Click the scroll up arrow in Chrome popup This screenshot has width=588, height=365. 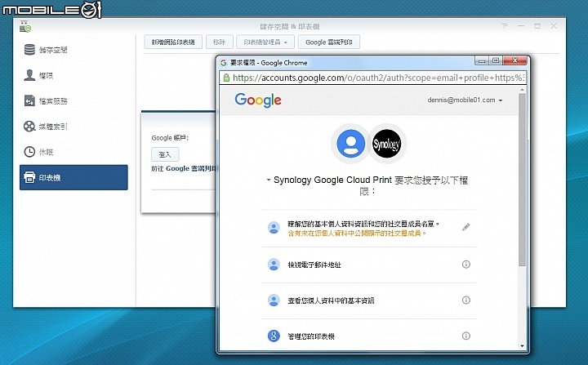tap(522, 90)
